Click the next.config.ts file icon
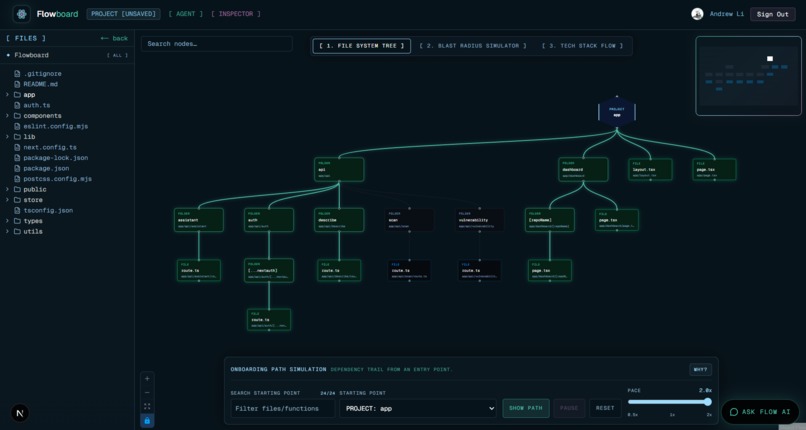806x430 pixels. [x=17, y=147]
